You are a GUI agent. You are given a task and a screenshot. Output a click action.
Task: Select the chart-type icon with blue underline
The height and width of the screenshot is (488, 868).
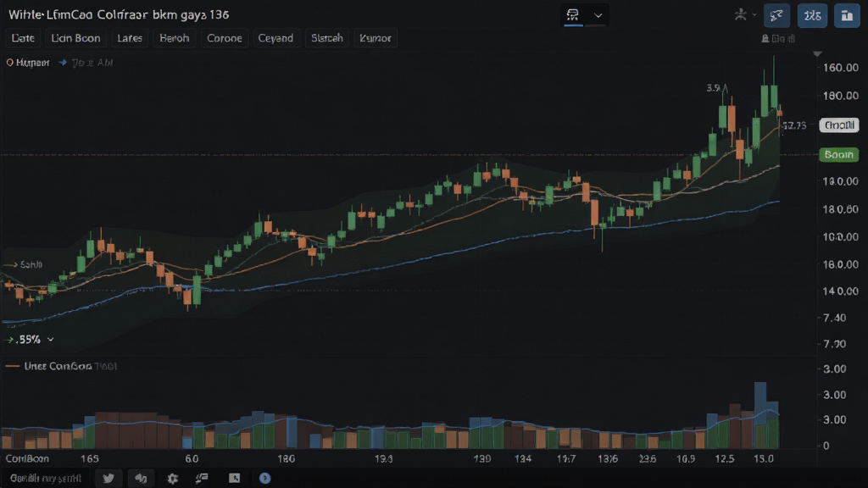[573, 15]
